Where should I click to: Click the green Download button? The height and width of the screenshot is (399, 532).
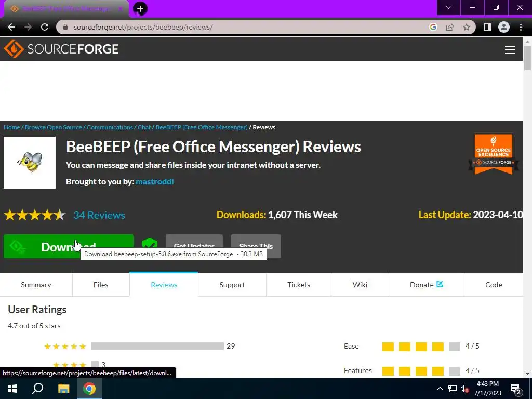pyautogui.click(x=69, y=246)
